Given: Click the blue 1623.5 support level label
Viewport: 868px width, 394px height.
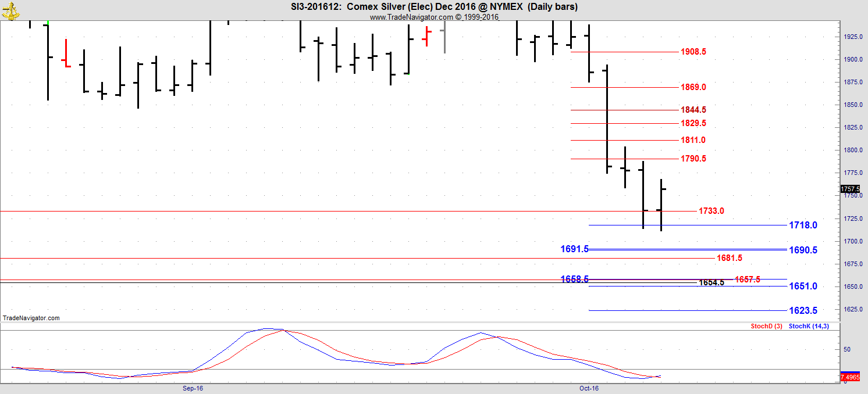Looking at the screenshot, I should [803, 310].
